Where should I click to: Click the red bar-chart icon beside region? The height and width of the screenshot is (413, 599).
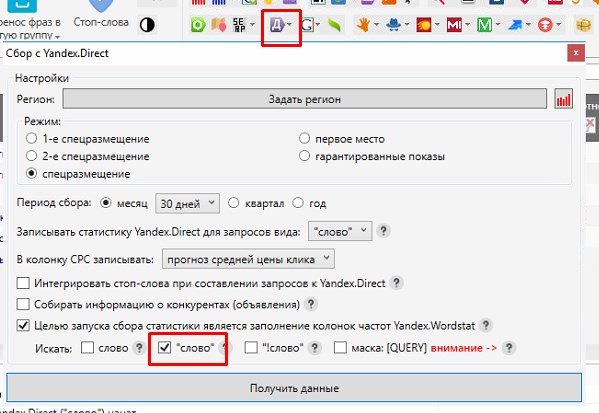[x=563, y=99]
